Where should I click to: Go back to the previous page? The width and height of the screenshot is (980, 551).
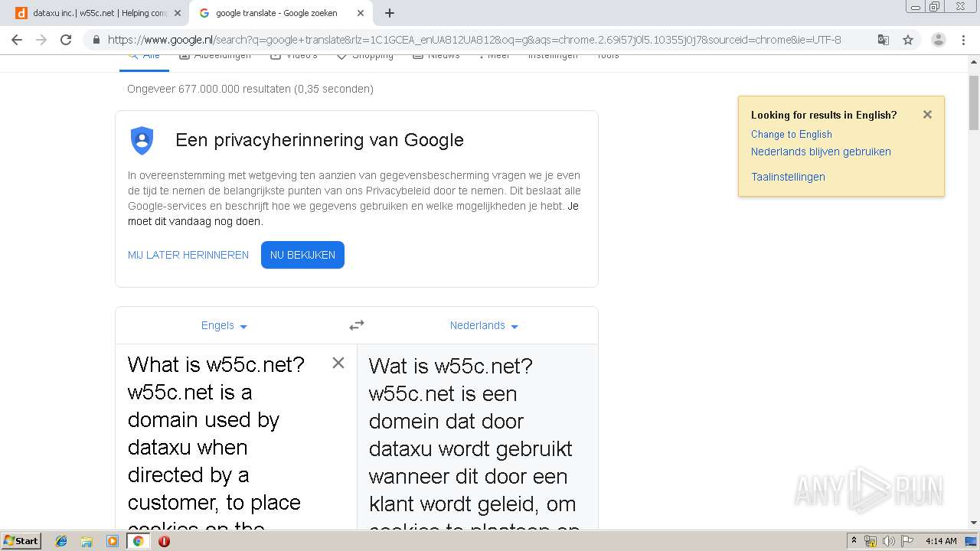[17, 40]
